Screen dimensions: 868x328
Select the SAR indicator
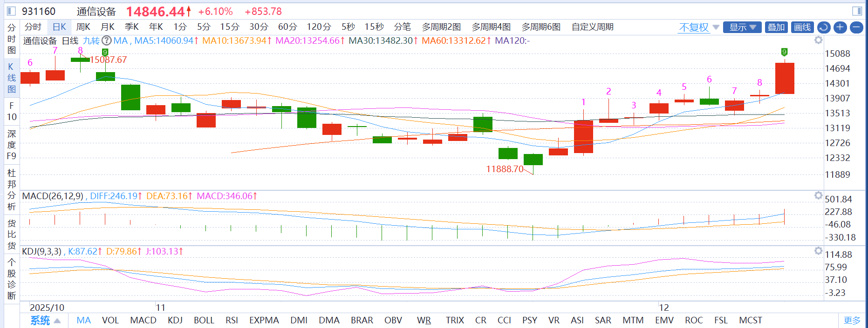[603, 320]
